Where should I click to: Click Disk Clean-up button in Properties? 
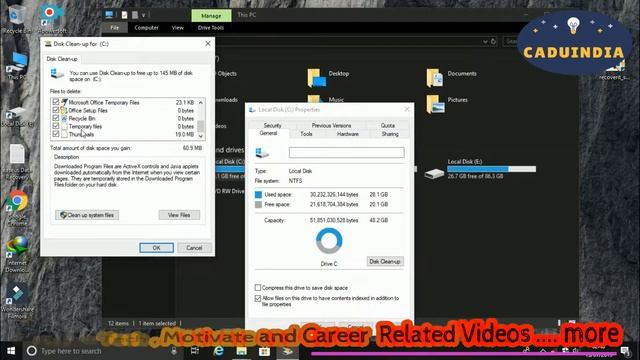385,261
